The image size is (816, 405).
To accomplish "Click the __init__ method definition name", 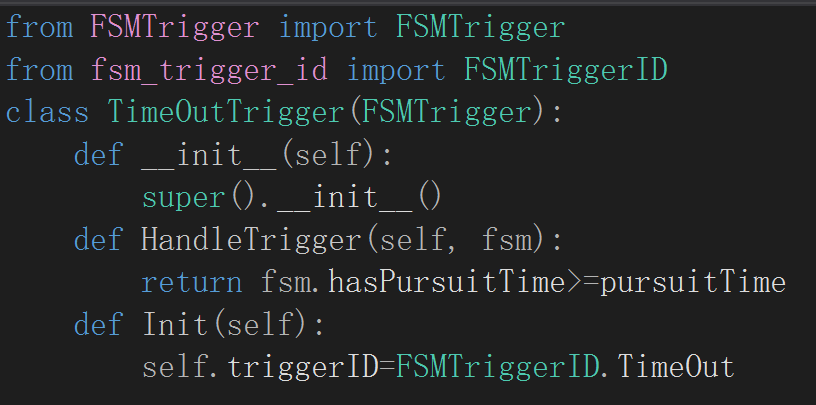I will [x=209, y=155].
